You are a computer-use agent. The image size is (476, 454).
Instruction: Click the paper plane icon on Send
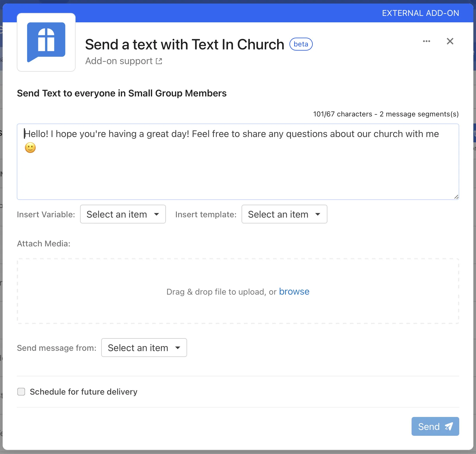[x=449, y=426]
